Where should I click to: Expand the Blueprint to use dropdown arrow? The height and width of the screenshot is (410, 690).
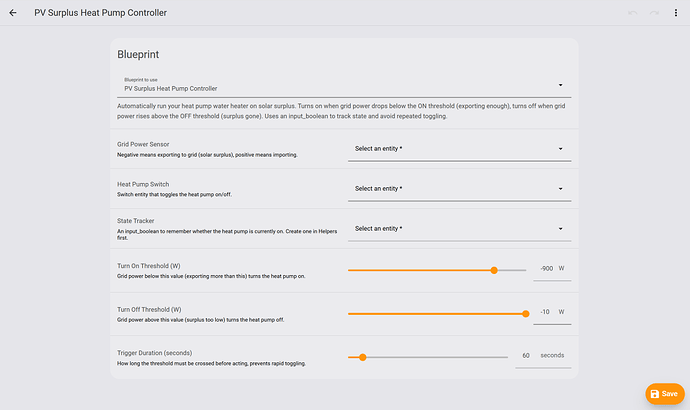pyautogui.click(x=560, y=85)
